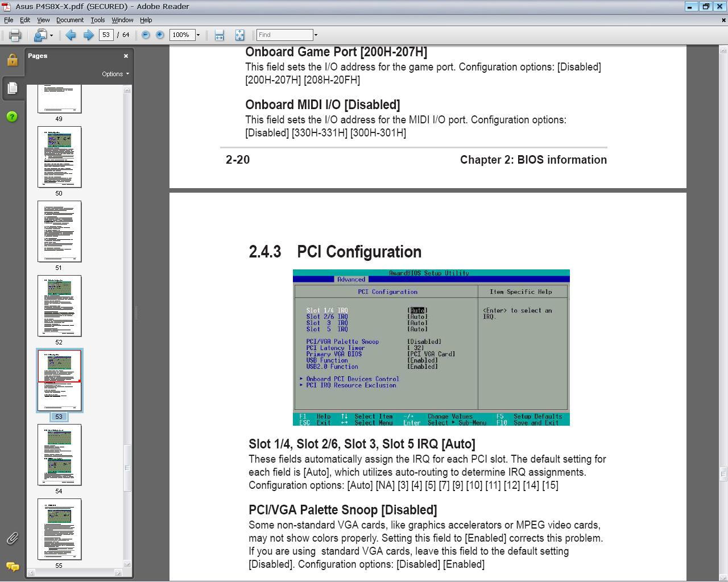
Task: Click the BIOS setup screenshot image
Action: (431, 347)
